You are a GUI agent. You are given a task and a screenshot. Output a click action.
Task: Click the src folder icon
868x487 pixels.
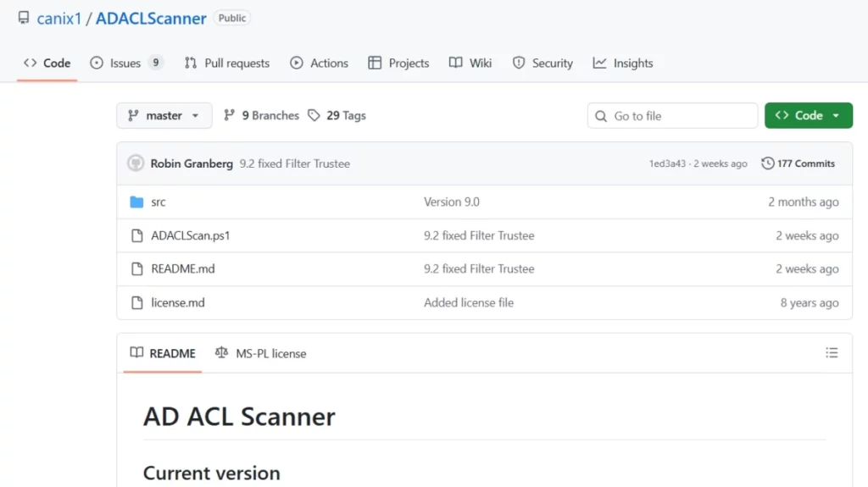coord(136,202)
